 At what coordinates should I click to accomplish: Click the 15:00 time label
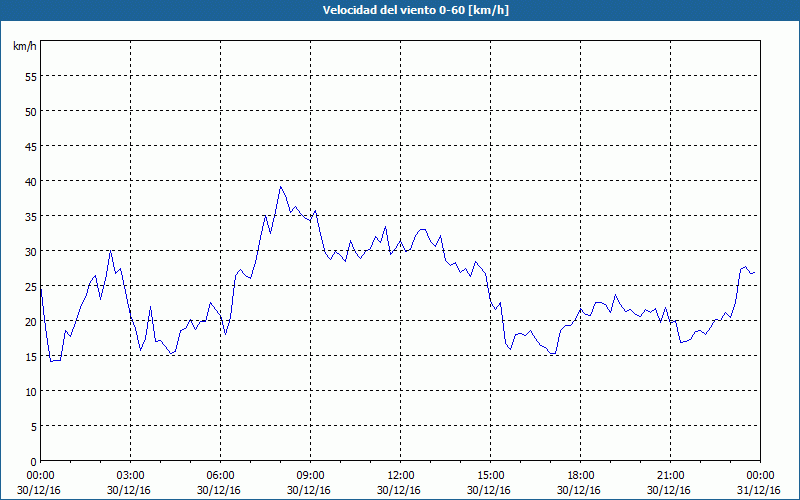click(x=490, y=476)
